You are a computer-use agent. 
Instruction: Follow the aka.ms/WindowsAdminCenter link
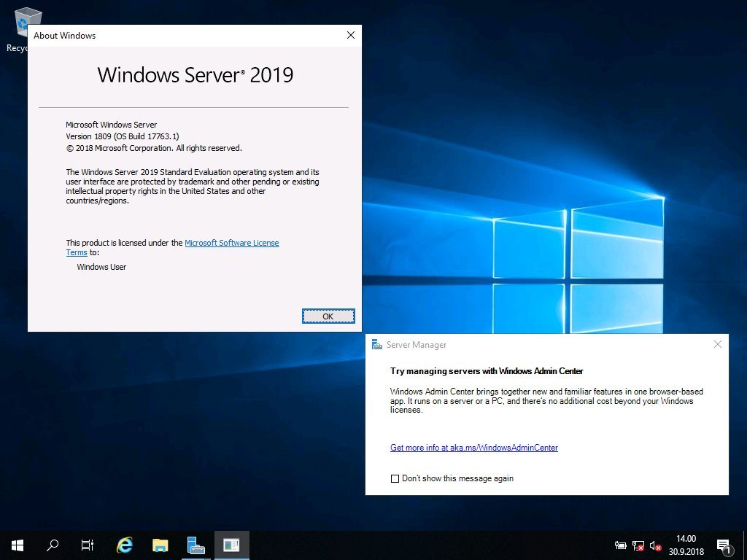(x=474, y=447)
